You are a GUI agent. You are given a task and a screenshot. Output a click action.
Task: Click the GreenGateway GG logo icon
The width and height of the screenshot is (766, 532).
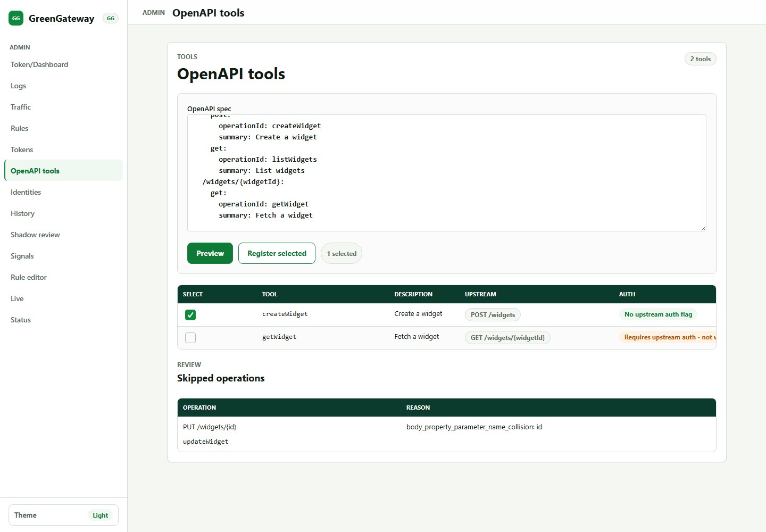click(x=16, y=18)
